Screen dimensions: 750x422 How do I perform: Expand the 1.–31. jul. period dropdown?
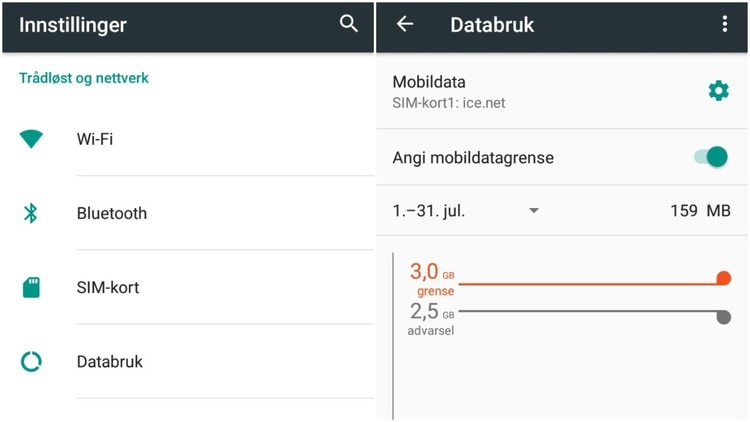[x=534, y=211]
